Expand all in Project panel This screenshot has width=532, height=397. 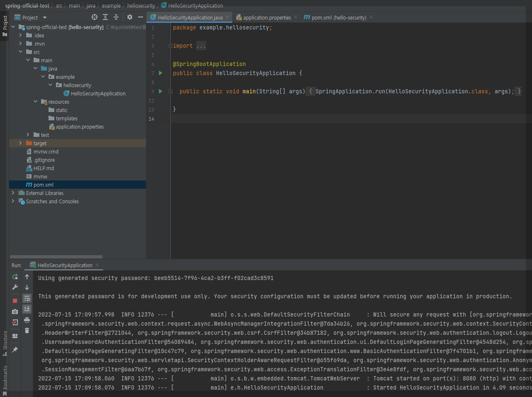pos(105,17)
